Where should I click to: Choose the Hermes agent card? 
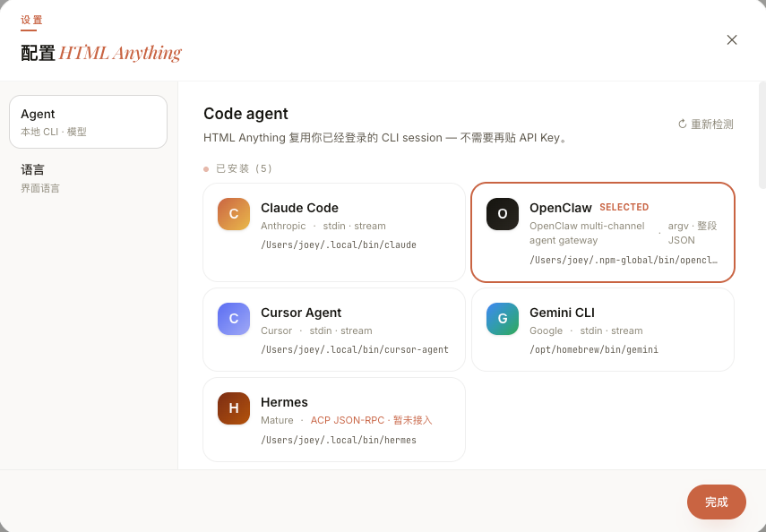tap(334, 420)
